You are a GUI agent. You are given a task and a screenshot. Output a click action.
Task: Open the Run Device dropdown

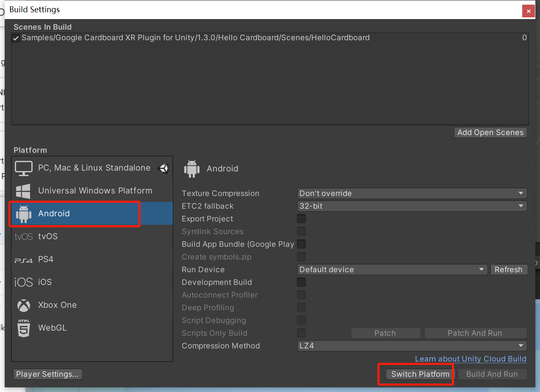(x=392, y=269)
